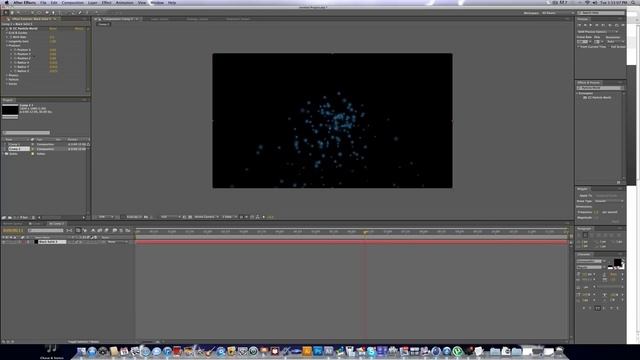This screenshot has width=640, height=360.
Task: Select the Hand tool in toolbar
Action: pos(12,13)
